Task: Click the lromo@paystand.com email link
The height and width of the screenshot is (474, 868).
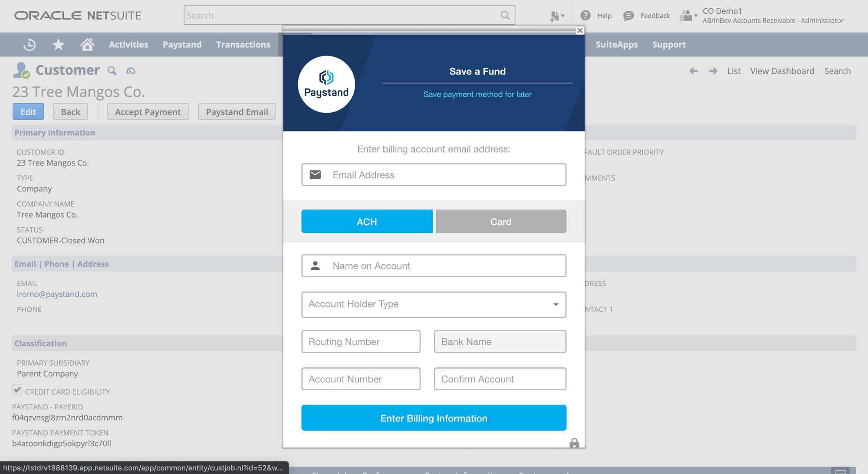Action: (x=57, y=294)
